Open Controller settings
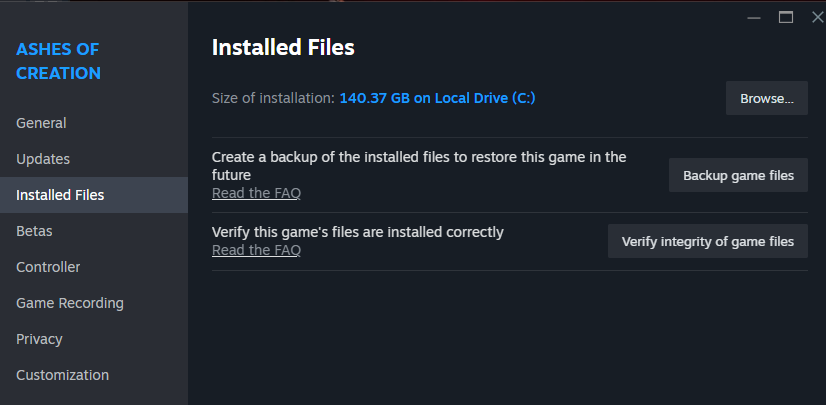This screenshot has width=826, height=405. [48, 267]
